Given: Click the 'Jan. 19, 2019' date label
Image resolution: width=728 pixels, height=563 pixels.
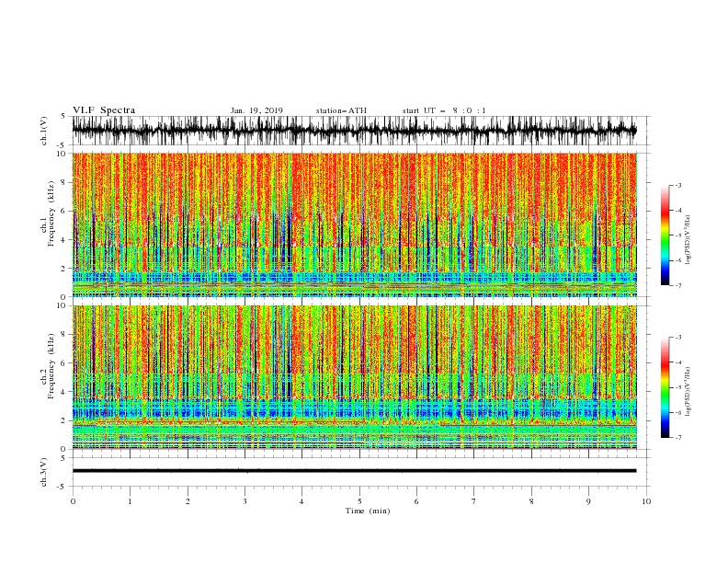Looking at the screenshot, I should click(256, 110).
